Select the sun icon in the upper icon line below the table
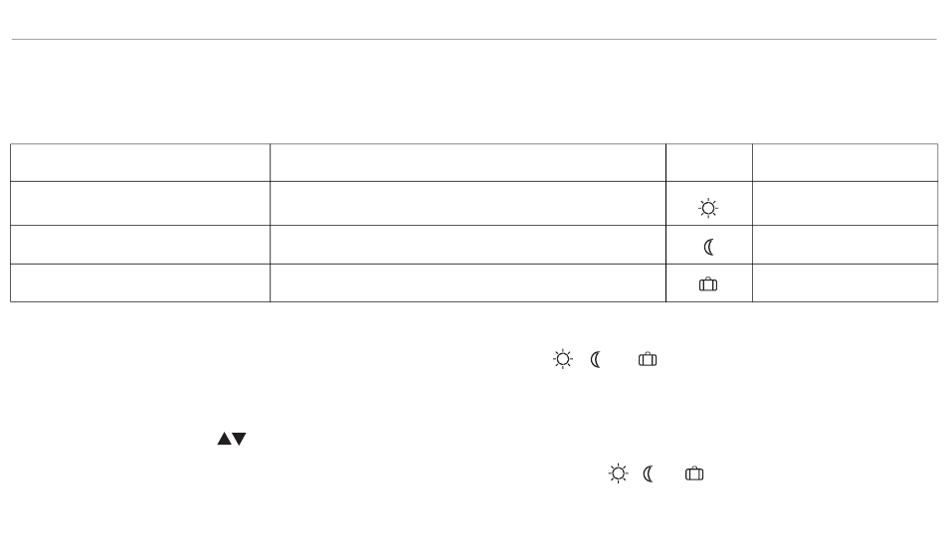945x560 pixels. pyautogui.click(x=563, y=359)
